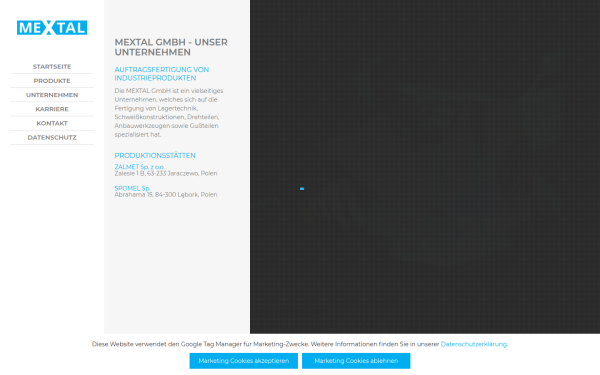This screenshot has width=600, height=375.
Task: Open Datenschutz in the sidebar menu
Action: pos(52,137)
